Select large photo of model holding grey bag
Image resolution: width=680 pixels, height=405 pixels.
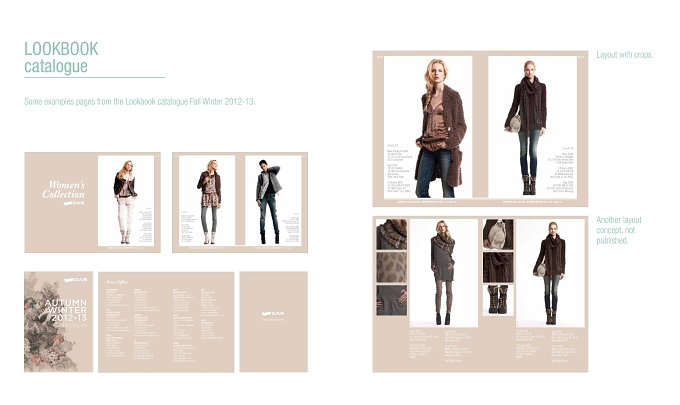point(533,127)
